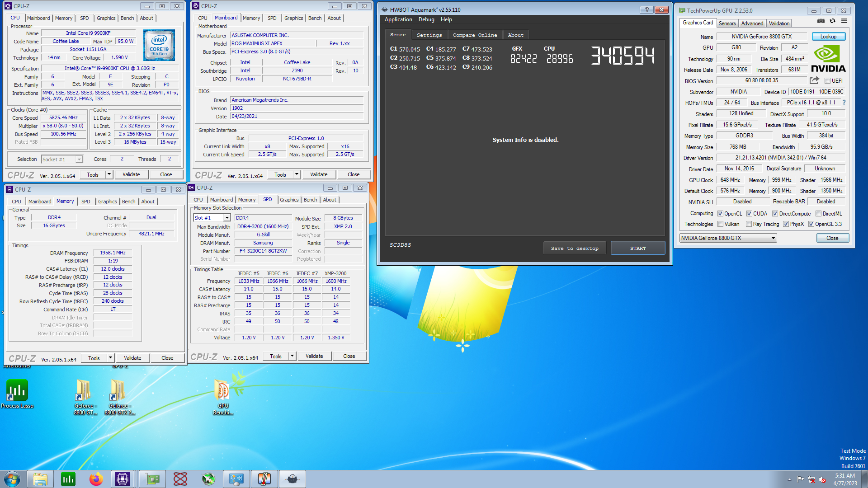
Task: Switch to GPU-Z graphics card taskbar icon
Action: [x=152, y=479]
